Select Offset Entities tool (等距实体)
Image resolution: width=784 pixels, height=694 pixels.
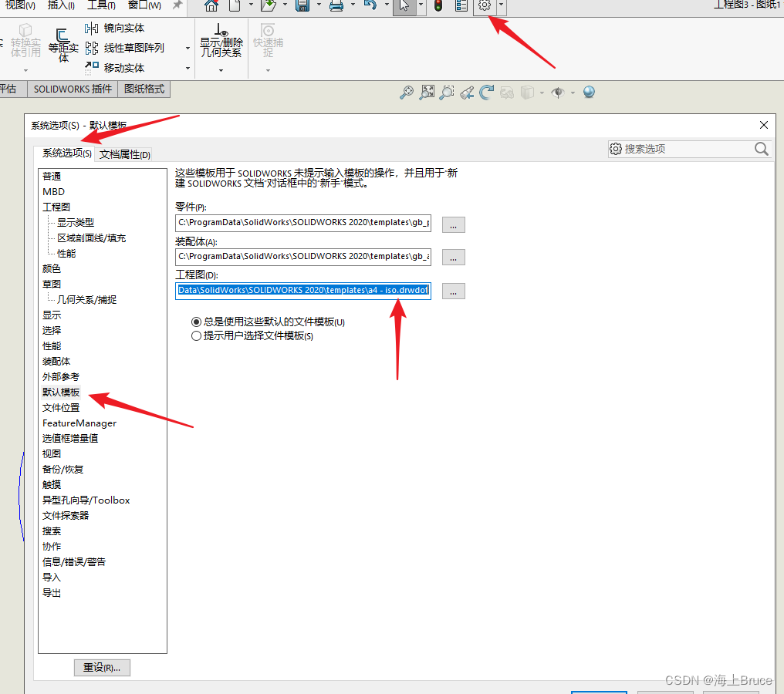pos(63,45)
